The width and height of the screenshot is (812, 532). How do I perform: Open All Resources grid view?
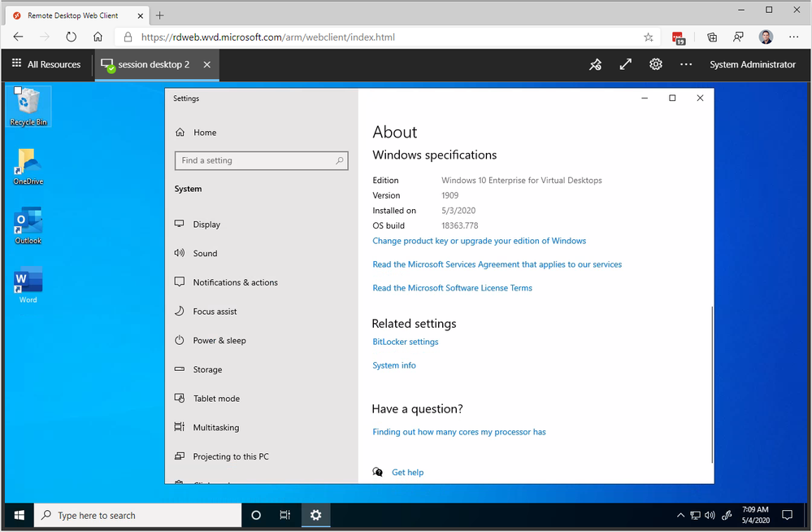coord(46,64)
